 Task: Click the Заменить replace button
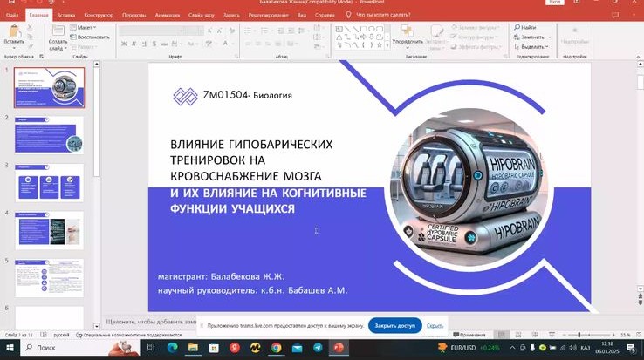click(x=532, y=37)
